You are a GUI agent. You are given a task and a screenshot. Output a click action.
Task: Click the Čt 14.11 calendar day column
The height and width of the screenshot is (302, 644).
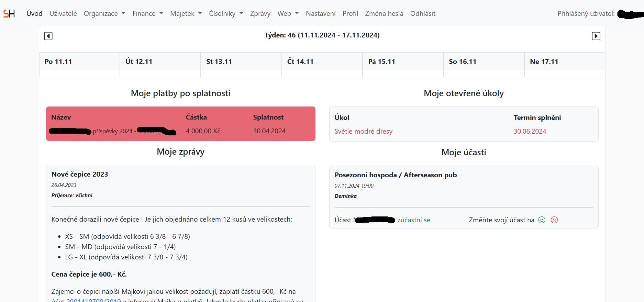322,62
